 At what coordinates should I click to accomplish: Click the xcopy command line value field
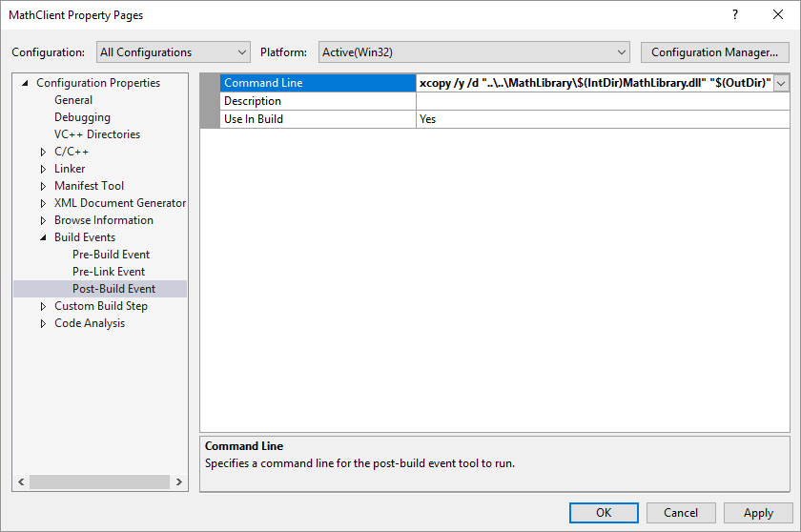point(595,83)
